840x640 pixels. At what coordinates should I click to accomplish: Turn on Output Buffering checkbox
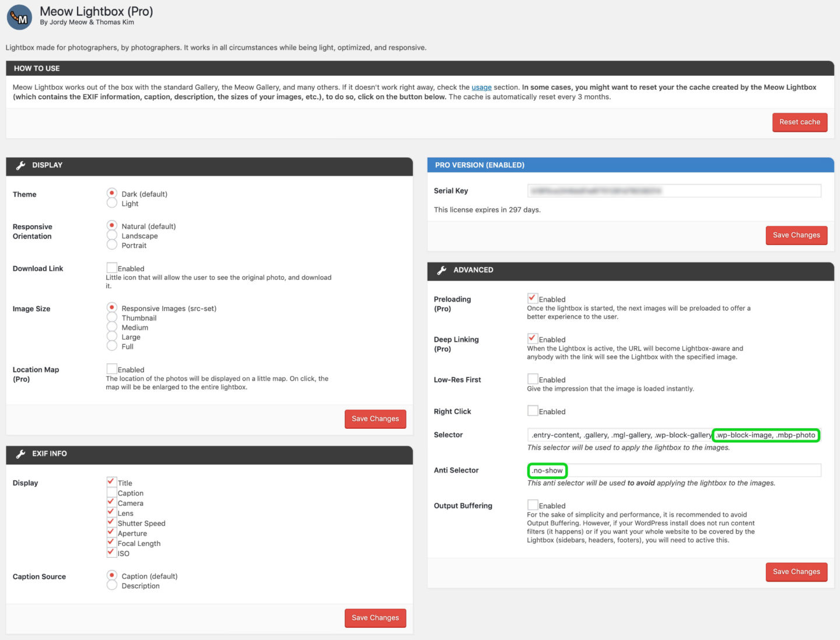click(x=533, y=505)
